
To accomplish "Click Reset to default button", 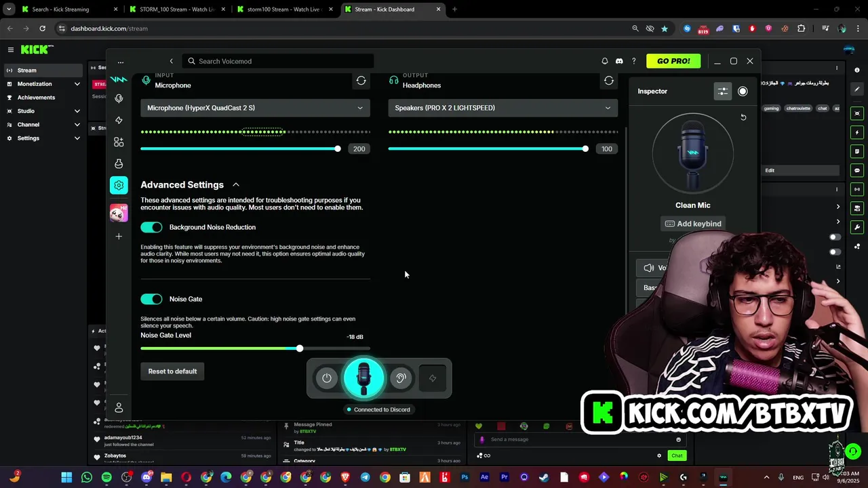I will pyautogui.click(x=172, y=371).
